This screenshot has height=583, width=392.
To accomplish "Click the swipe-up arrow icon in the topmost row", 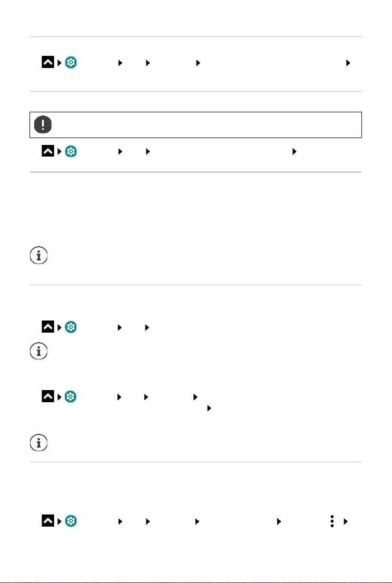I will point(48,63).
